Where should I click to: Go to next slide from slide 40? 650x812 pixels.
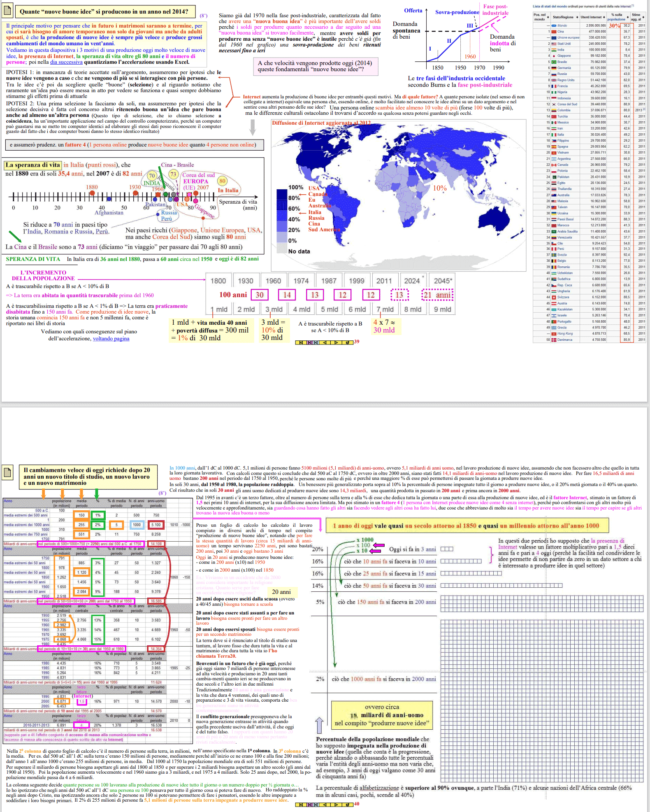click(x=336, y=804)
